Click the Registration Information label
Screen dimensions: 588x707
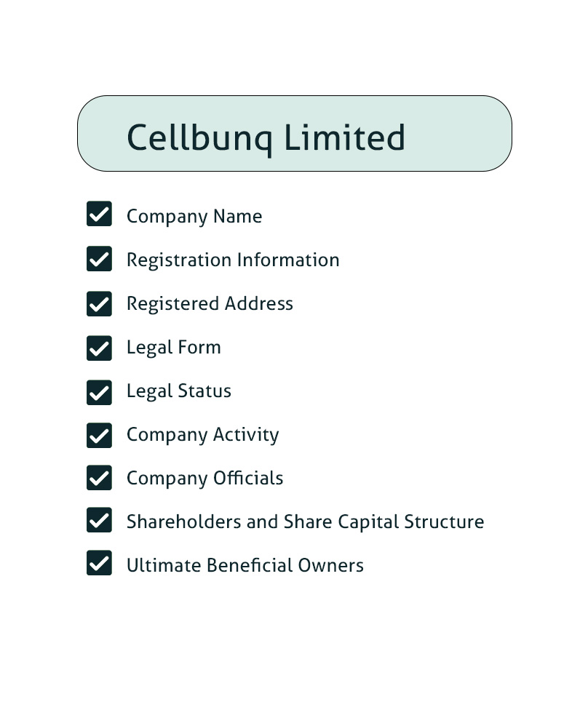(233, 260)
